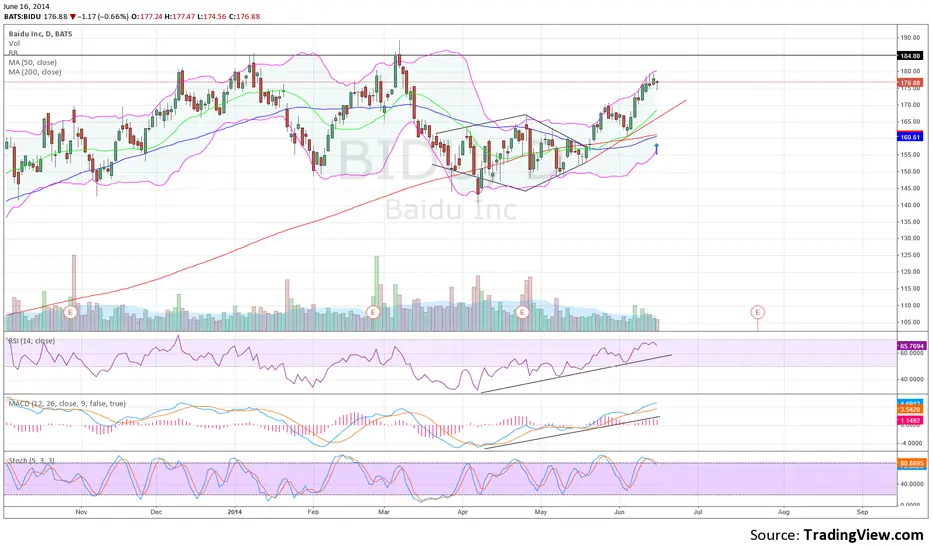Click the 'Jun' time axis label
The width and height of the screenshot is (932, 550).
(x=619, y=512)
